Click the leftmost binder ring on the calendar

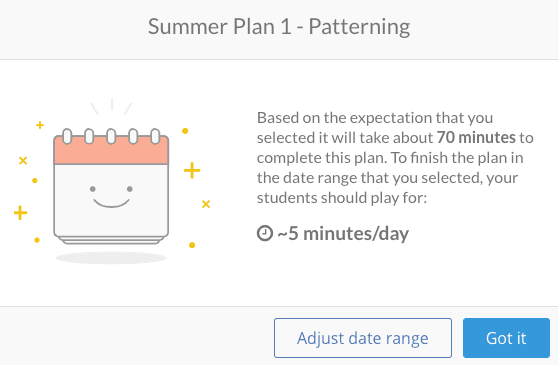coord(67,136)
